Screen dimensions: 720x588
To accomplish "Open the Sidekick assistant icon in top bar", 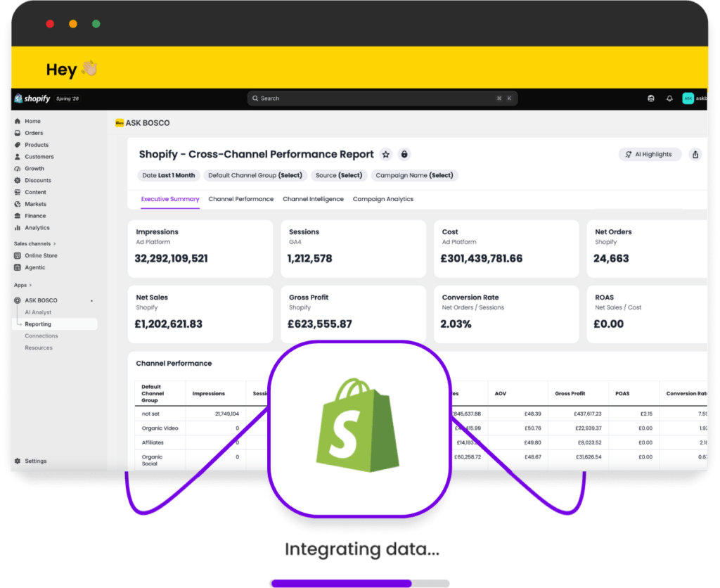I will click(x=650, y=98).
